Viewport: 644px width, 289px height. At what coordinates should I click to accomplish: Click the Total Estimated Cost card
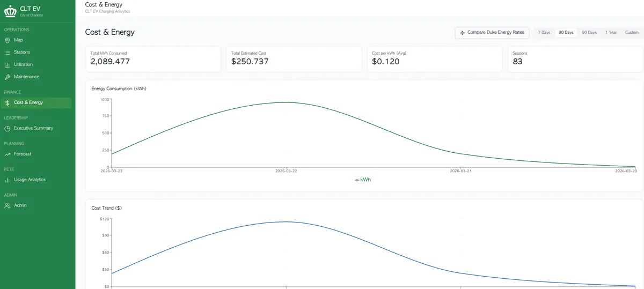click(x=294, y=59)
